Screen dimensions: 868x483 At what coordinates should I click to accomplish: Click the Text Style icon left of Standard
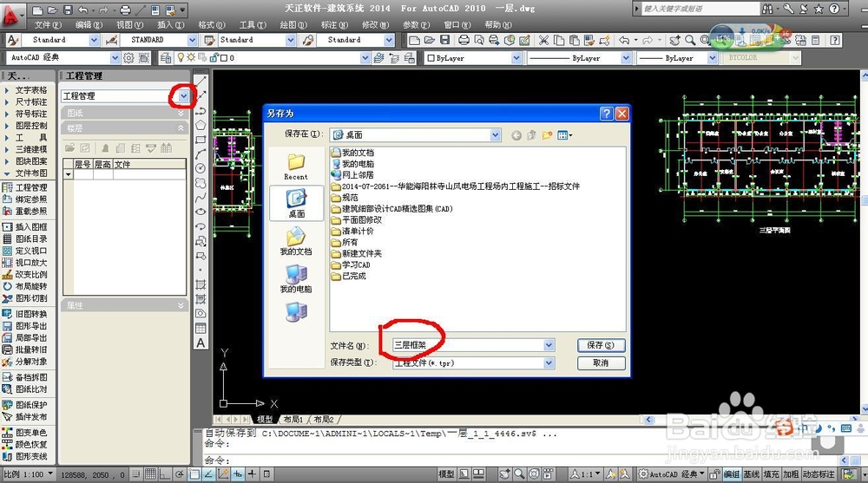click(13, 40)
